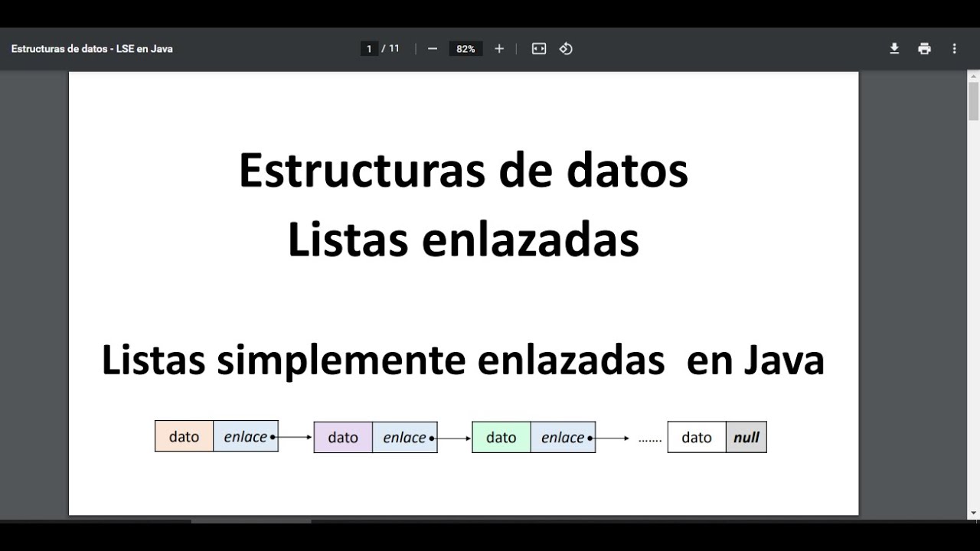Zoom in with the plus button

pyautogui.click(x=499, y=48)
